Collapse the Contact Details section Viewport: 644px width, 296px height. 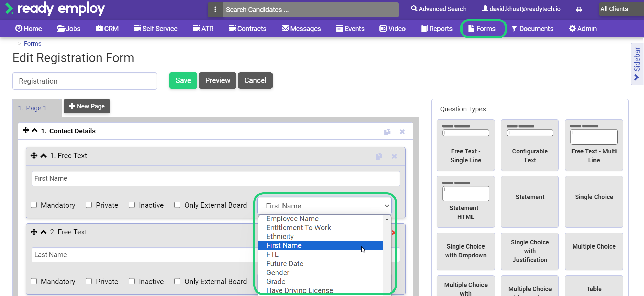[x=35, y=131]
